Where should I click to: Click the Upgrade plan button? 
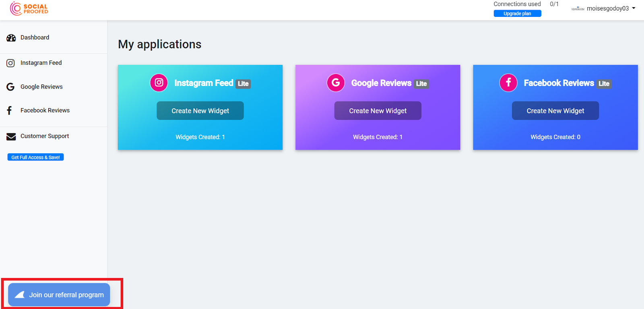click(517, 14)
